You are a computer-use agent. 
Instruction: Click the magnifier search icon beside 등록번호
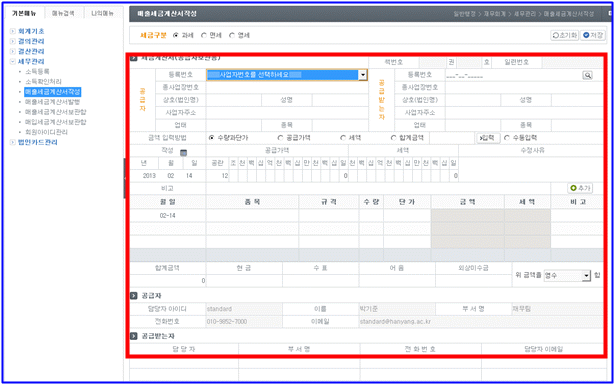[x=587, y=75]
